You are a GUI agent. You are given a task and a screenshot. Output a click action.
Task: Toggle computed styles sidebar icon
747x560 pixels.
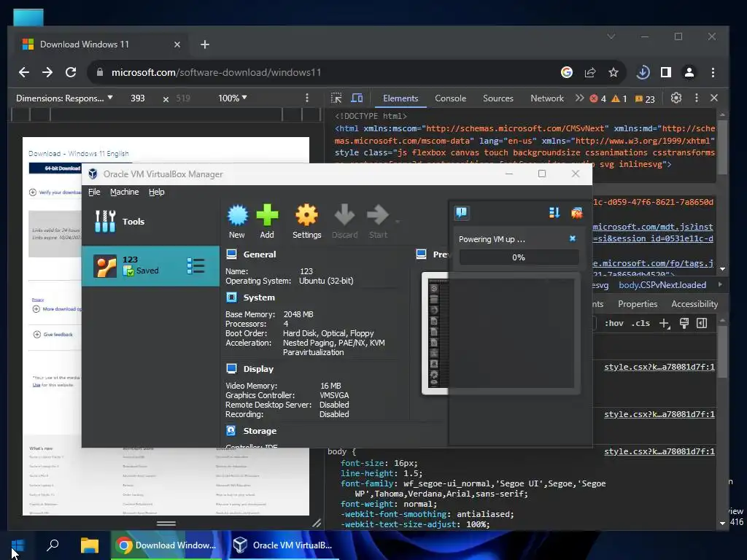coord(702,323)
